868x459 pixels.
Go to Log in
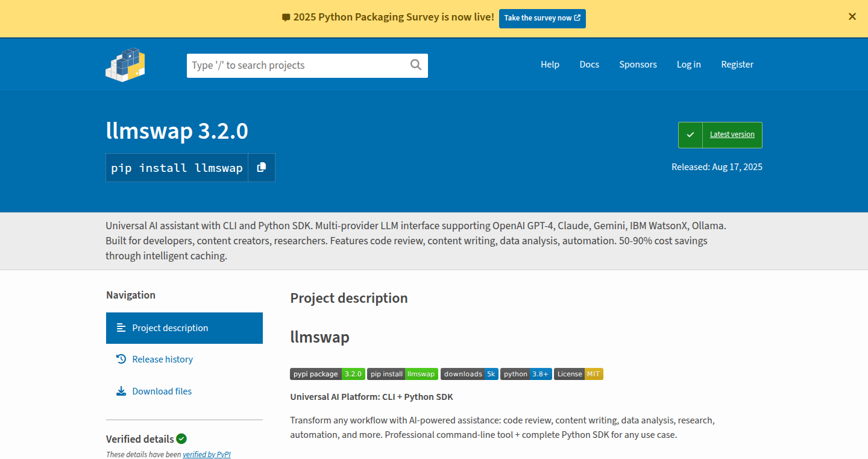689,65
